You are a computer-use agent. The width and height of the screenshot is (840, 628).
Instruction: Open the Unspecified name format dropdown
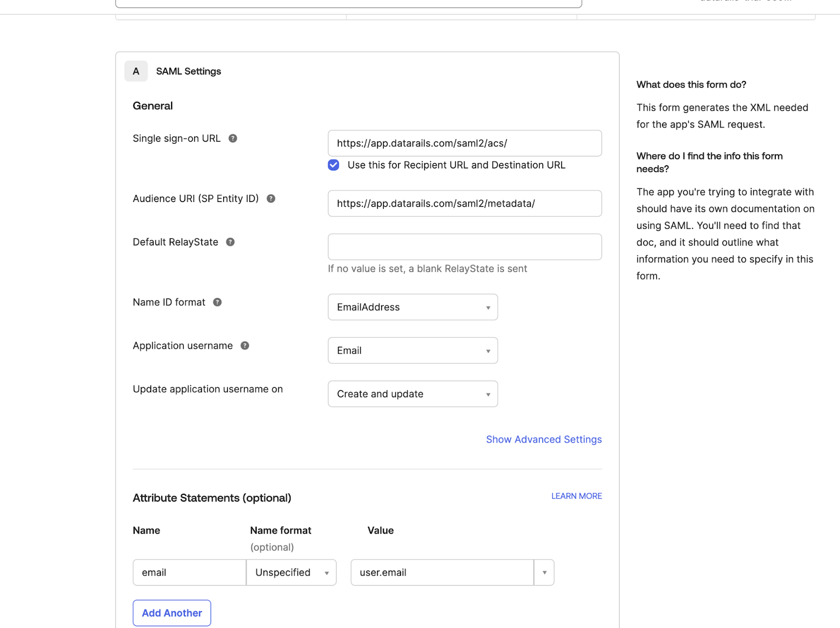click(x=291, y=572)
